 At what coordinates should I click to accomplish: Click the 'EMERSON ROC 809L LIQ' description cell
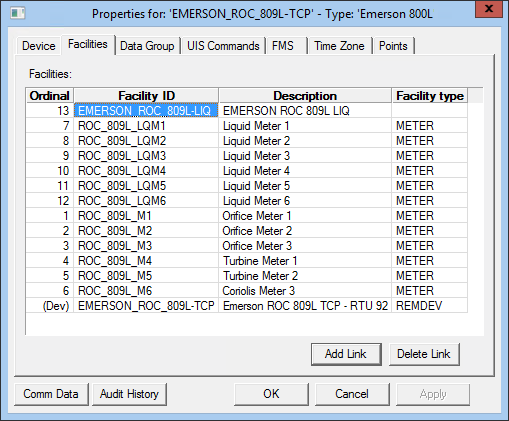pyautogui.click(x=305, y=110)
